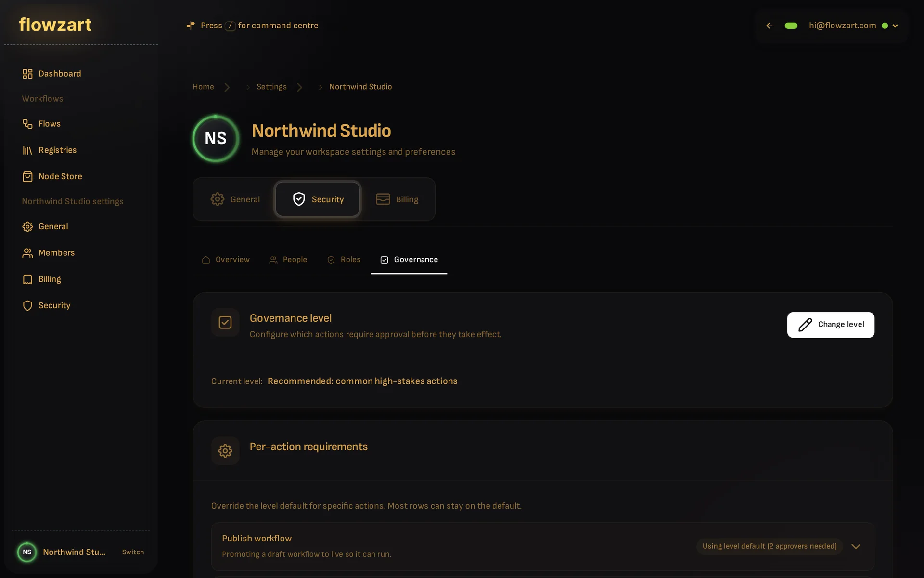
Task: Click the slash key hint for command centre
Action: click(230, 26)
